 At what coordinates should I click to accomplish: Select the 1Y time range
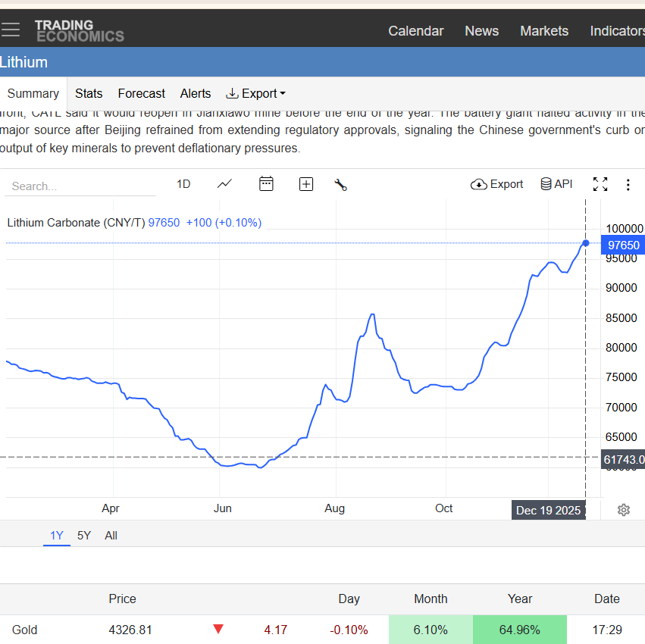tap(56, 536)
